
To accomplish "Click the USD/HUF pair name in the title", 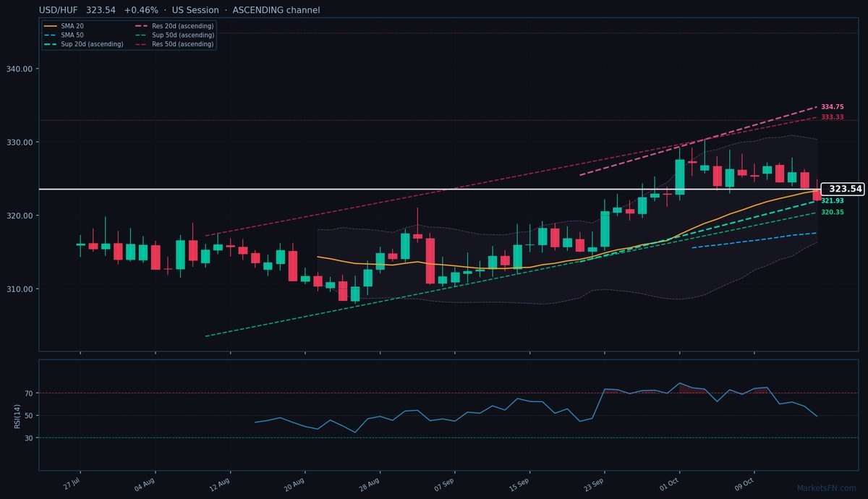I will pyautogui.click(x=59, y=10).
